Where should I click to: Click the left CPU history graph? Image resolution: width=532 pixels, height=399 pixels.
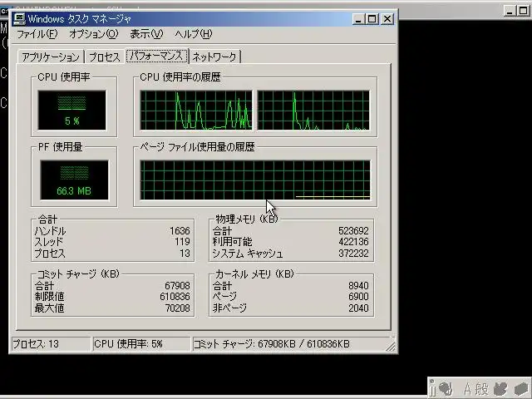[196, 111]
